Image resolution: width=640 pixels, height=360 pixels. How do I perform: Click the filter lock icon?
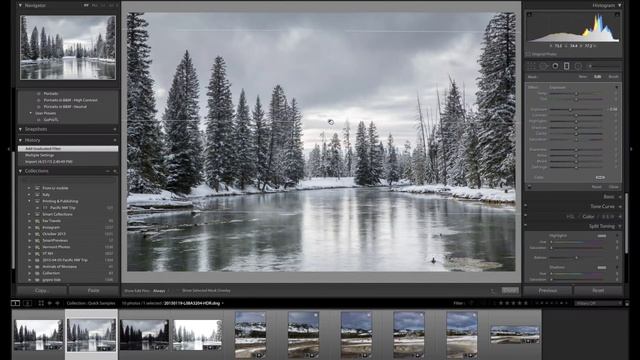click(x=627, y=303)
